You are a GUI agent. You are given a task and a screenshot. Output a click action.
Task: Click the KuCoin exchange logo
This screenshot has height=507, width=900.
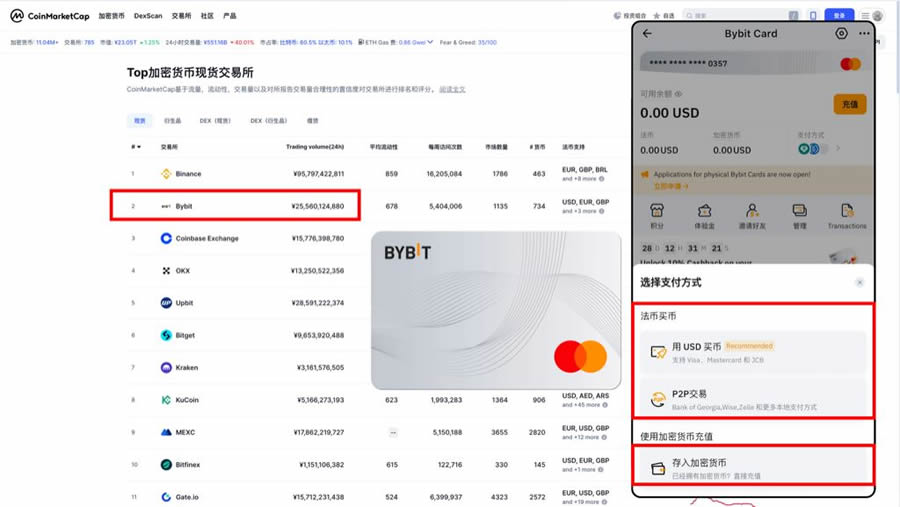click(x=166, y=400)
